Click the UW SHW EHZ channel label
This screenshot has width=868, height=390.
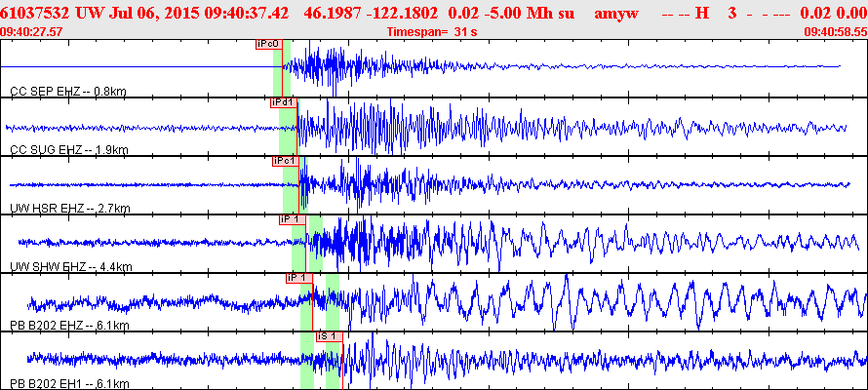coord(70,267)
